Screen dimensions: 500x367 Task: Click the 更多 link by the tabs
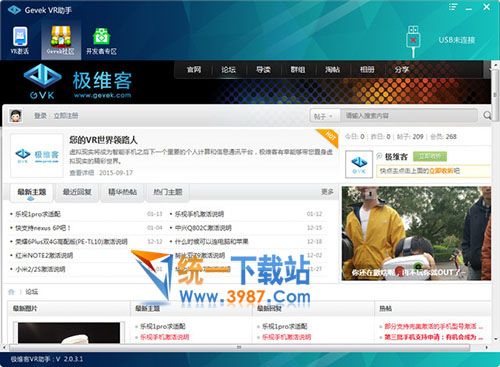(327, 192)
